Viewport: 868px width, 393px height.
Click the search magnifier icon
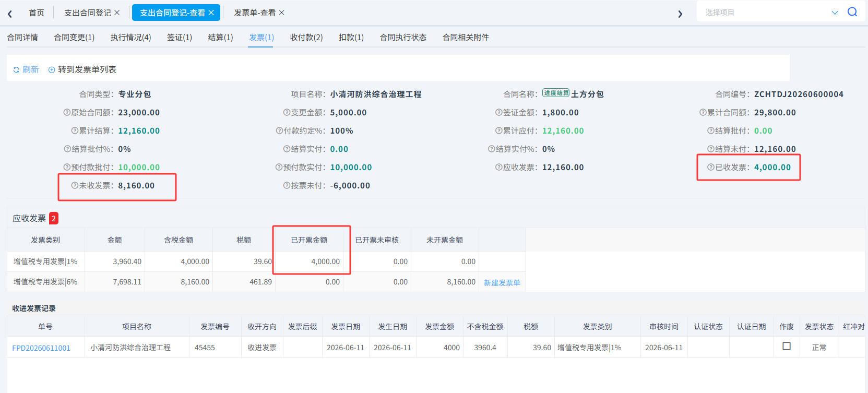852,12
